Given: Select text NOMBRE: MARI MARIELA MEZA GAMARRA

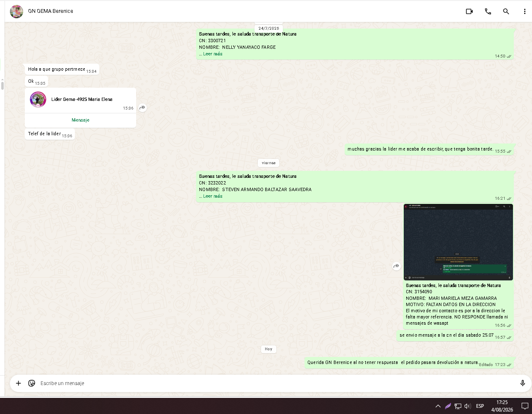Looking at the screenshot, I should click(451, 298).
